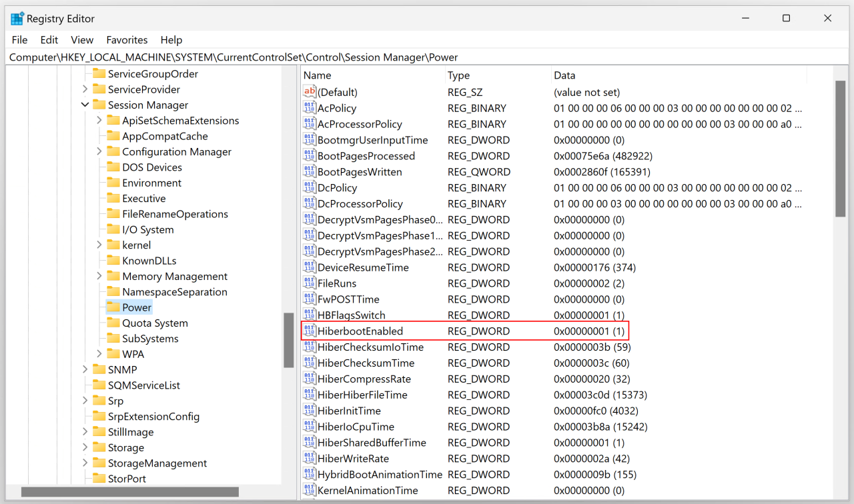Viewport: 854px width, 504px height.
Task: Click the right pane vertical scrollbar thumb
Action: coord(840,148)
